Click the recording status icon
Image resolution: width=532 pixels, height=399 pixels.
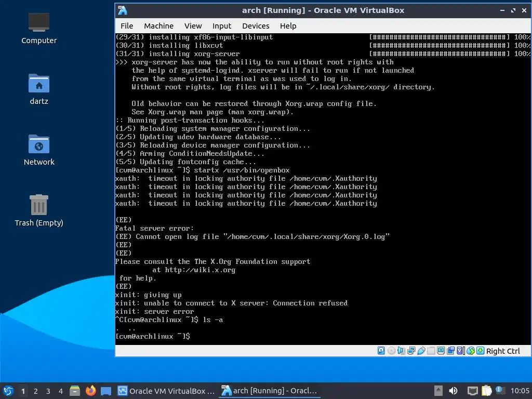[450, 351]
